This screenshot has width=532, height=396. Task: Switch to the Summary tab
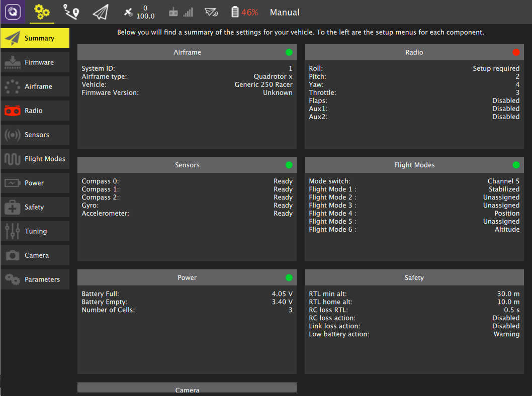tap(35, 38)
